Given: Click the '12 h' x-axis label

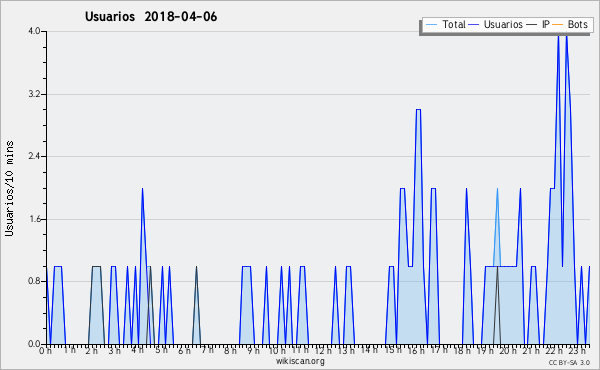Looking at the screenshot, I should click(x=323, y=350).
